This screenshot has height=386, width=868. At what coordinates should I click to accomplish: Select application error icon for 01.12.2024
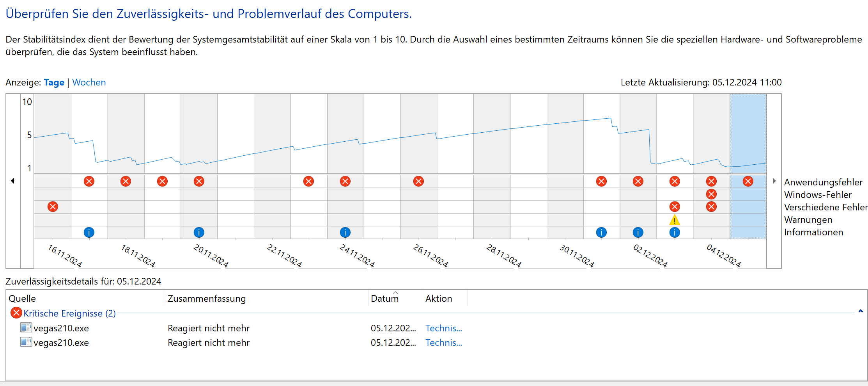pyautogui.click(x=601, y=181)
